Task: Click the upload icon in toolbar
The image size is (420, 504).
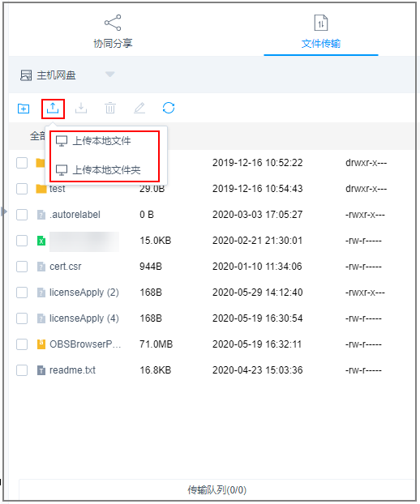Action: pyautogui.click(x=53, y=109)
